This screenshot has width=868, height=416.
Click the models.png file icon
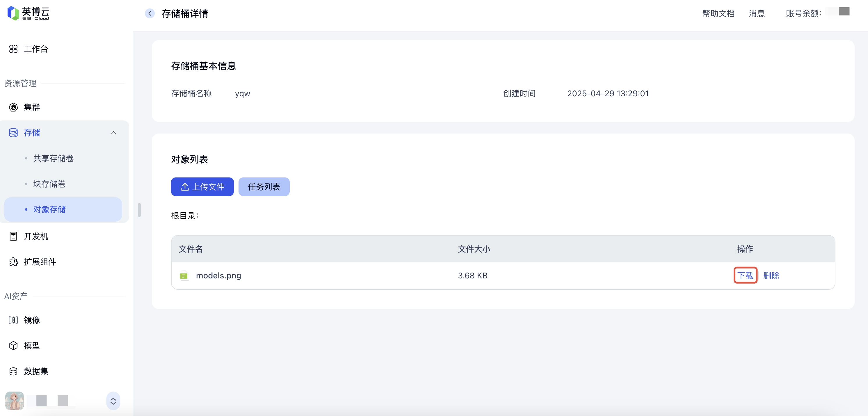(x=184, y=276)
